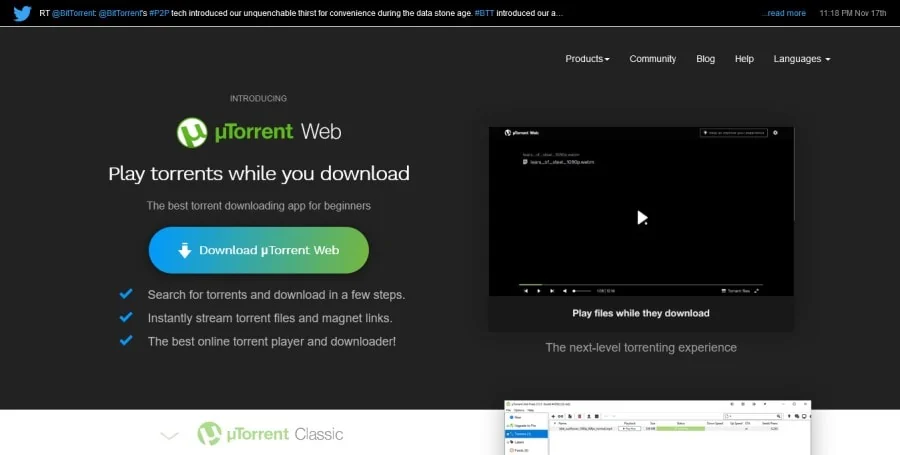900x455 pixels.
Task: Expand the Products dropdown menu
Action: pos(587,59)
